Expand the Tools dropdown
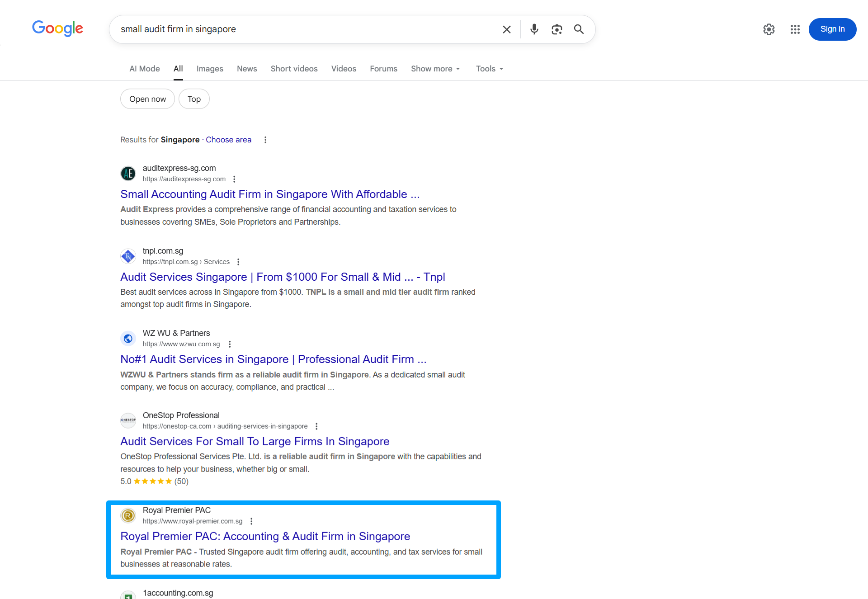Image resolution: width=868 pixels, height=599 pixels. tap(489, 69)
